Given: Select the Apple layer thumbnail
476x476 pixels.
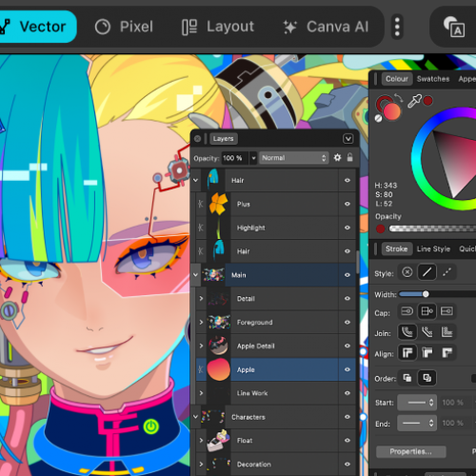Looking at the screenshot, I should [219, 369].
